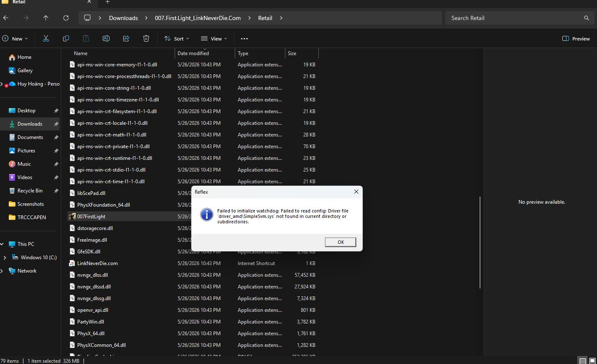
Task: Expand the Windows 10 (C:) drive node
Action: [x=5, y=258]
